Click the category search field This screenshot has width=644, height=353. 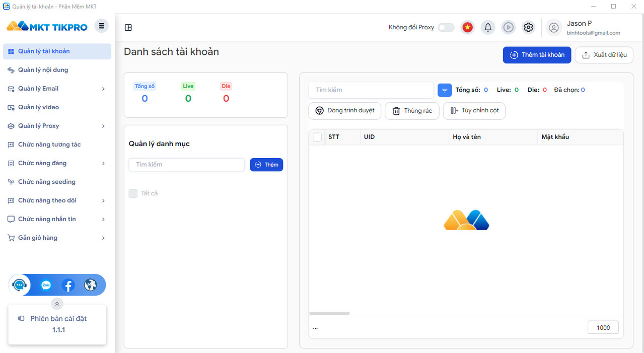[186, 165]
